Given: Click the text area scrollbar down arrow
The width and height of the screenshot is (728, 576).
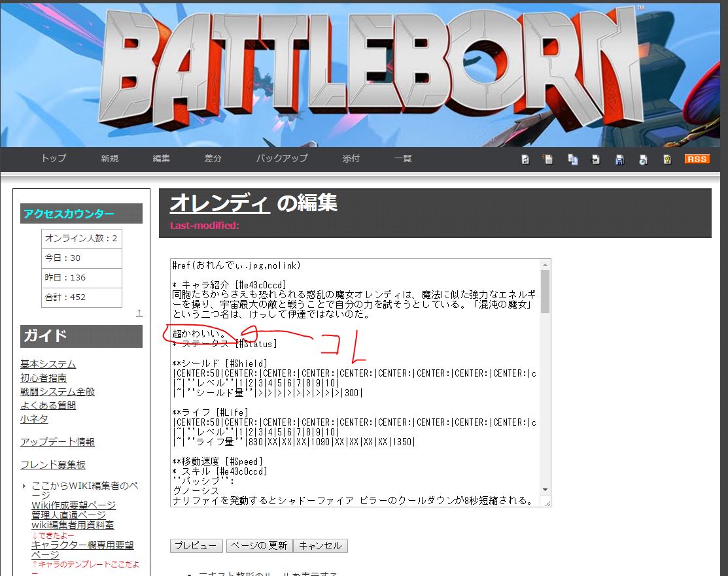Looking at the screenshot, I should [x=545, y=490].
